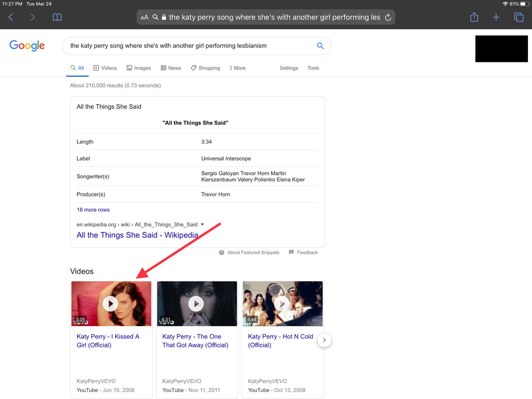Click the 11:27 PM clock

pos(12,3)
